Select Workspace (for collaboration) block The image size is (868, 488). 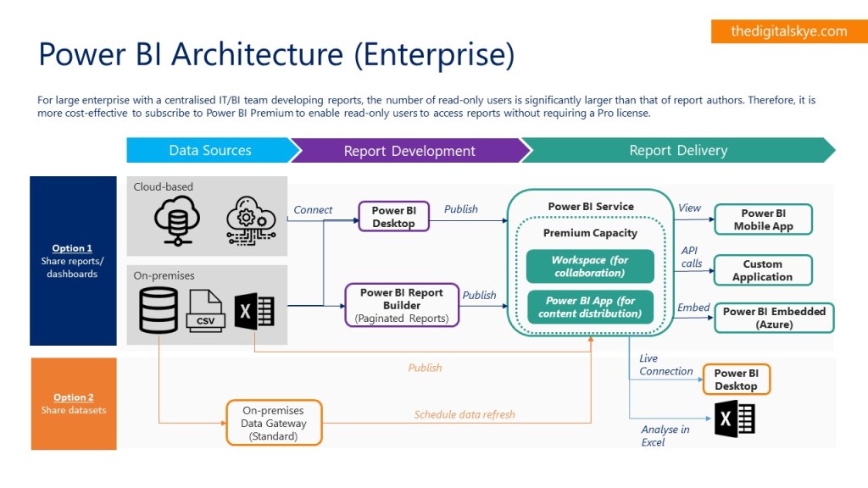(x=590, y=266)
